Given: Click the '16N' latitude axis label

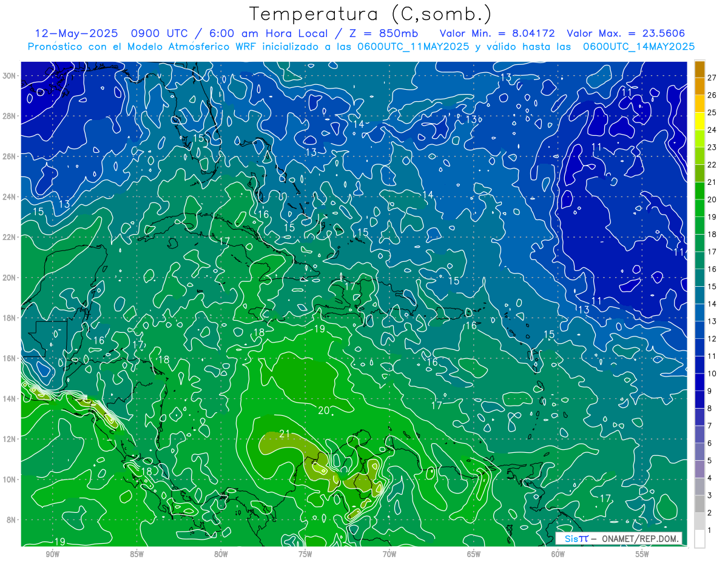Looking at the screenshot, I should (x=10, y=358).
